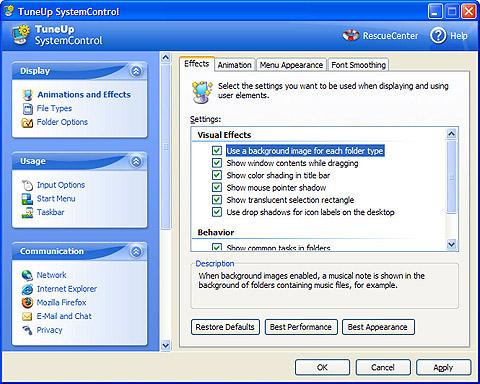Image resolution: width=480 pixels, height=384 pixels.
Task: Click the Privacy icon
Action: pos(27,330)
